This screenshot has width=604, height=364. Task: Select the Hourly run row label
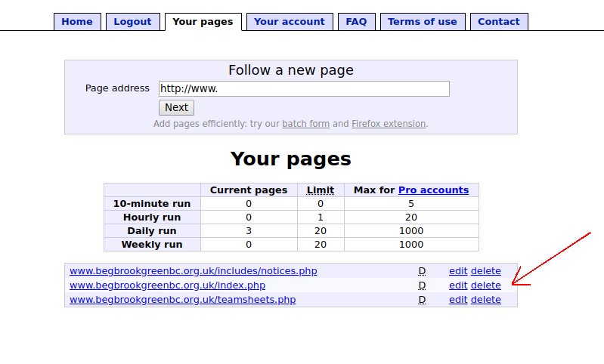[x=152, y=217]
